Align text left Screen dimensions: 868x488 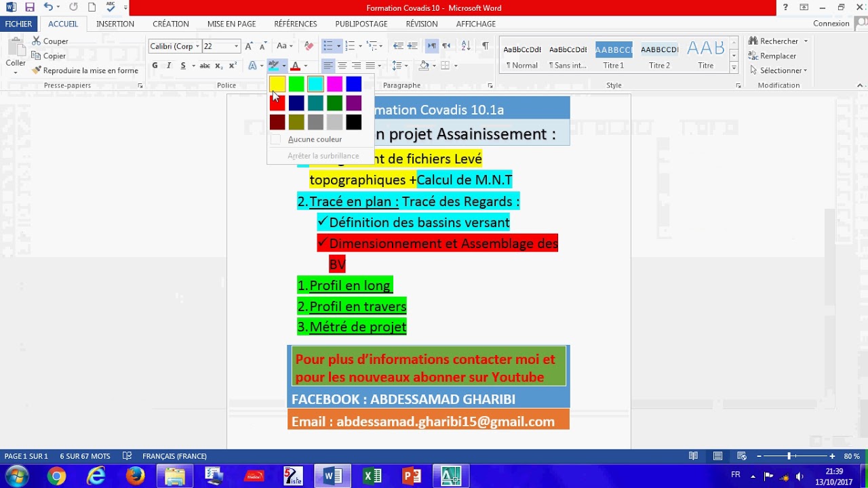(328, 66)
